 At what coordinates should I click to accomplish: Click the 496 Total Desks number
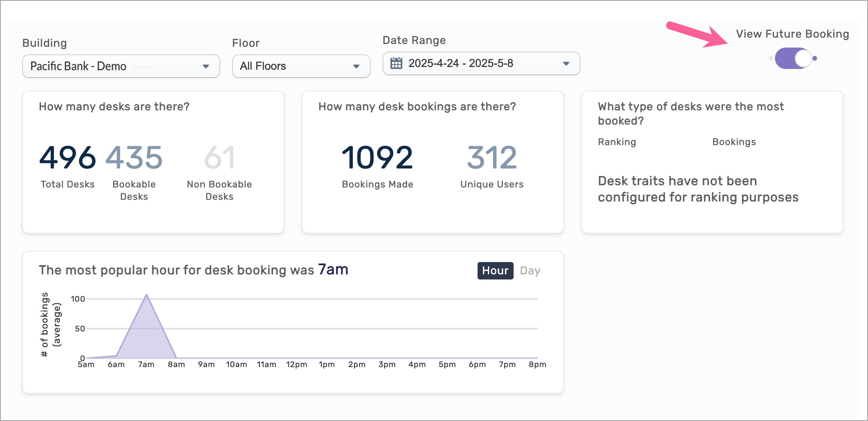67,157
